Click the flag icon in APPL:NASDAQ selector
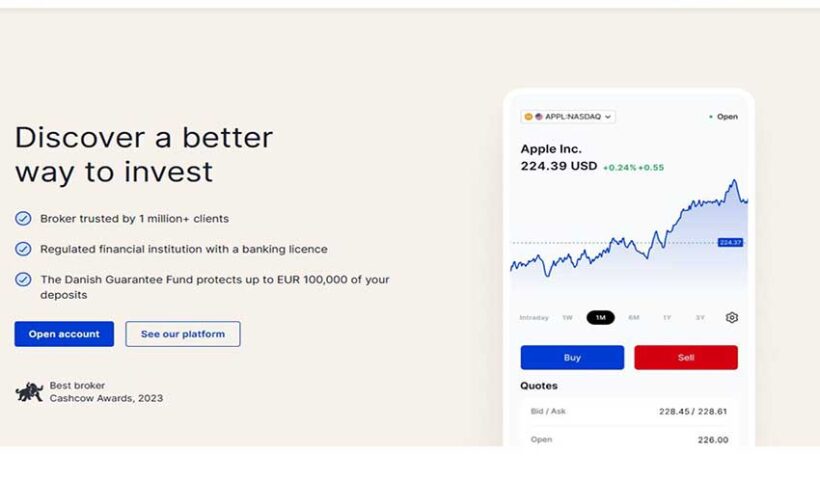This screenshot has width=820, height=480. point(539,117)
